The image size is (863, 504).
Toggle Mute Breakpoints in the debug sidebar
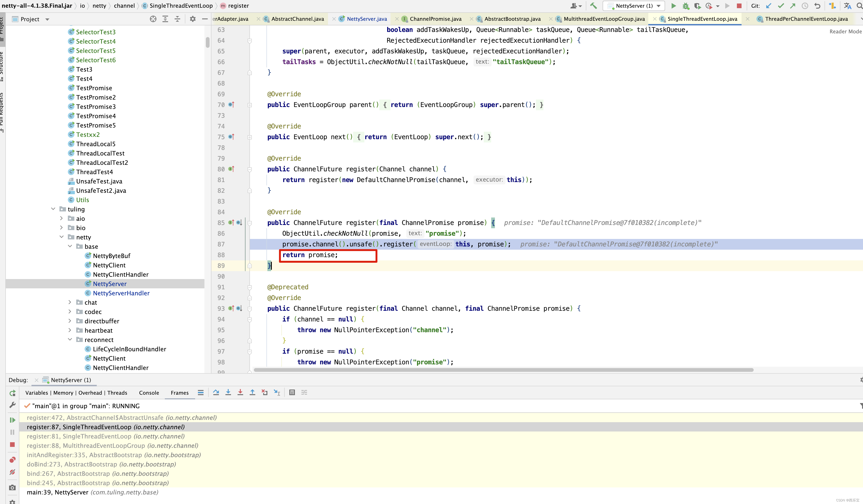pos(12,472)
